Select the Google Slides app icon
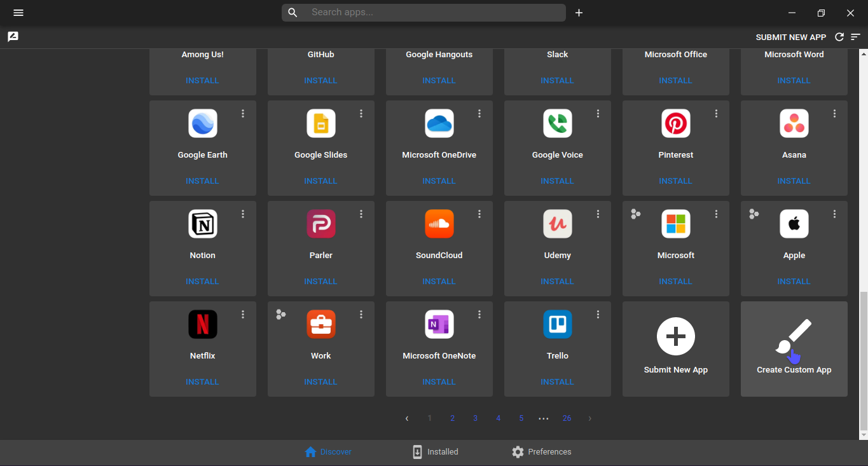The height and width of the screenshot is (466, 868). pyautogui.click(x=321, y=123)
